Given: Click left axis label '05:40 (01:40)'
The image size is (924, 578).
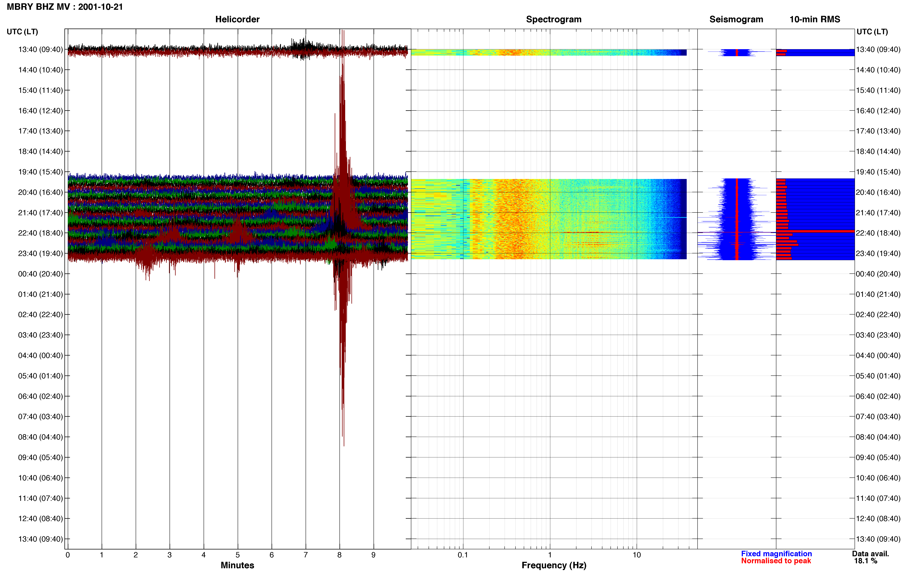Looking at the screenshot, I should [41, 376].
